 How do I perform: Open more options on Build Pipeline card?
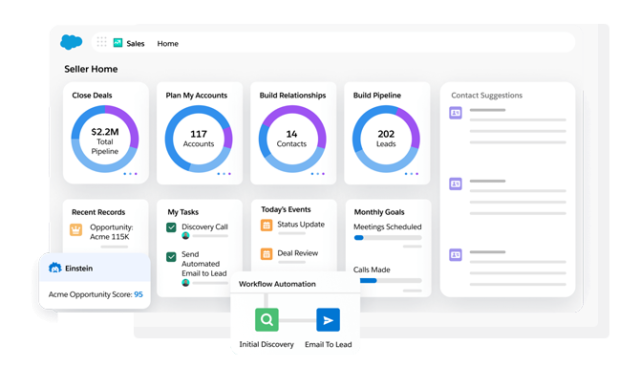411,174
